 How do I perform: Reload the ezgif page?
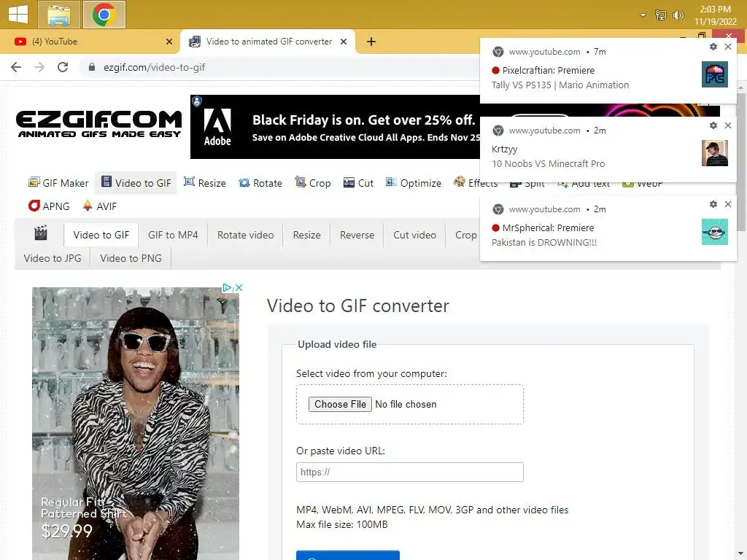click(x=63, y=67)
